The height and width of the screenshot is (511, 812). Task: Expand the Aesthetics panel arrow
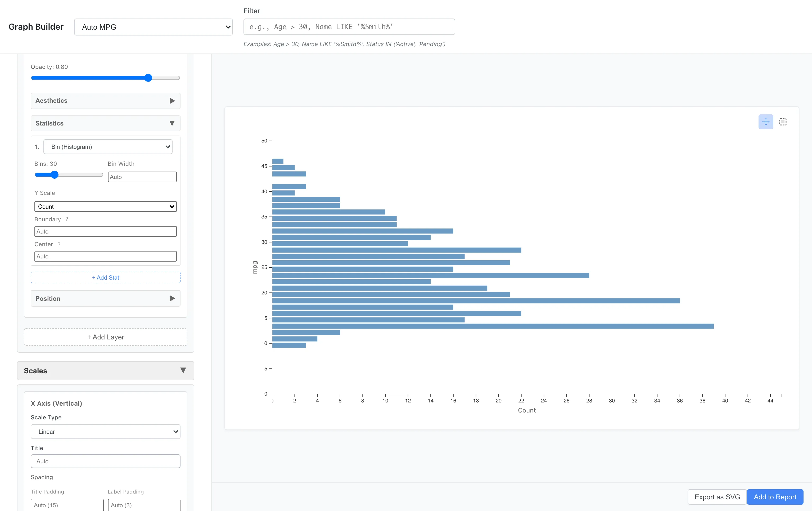(172, 101)
